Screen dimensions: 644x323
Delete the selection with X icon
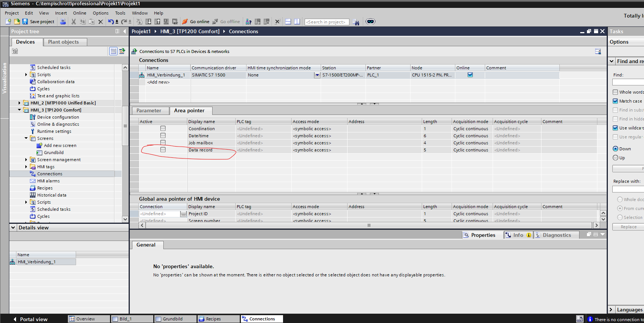tap(101, 22)
